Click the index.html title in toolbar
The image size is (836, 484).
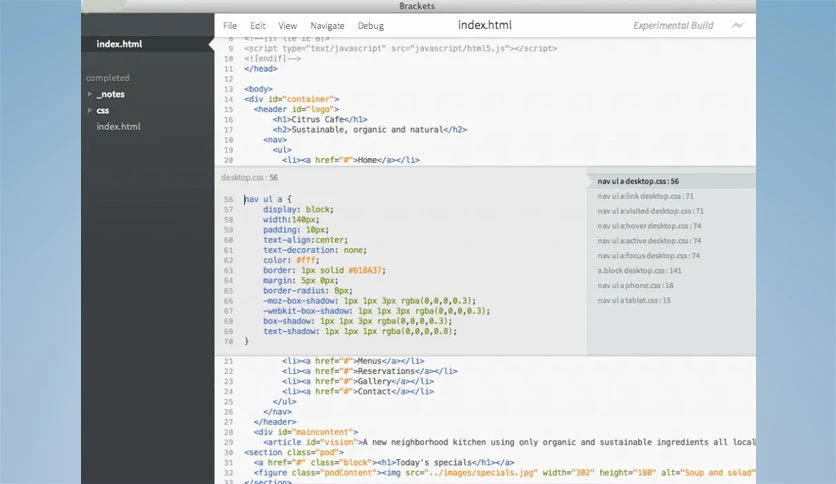tap(485, 25)
